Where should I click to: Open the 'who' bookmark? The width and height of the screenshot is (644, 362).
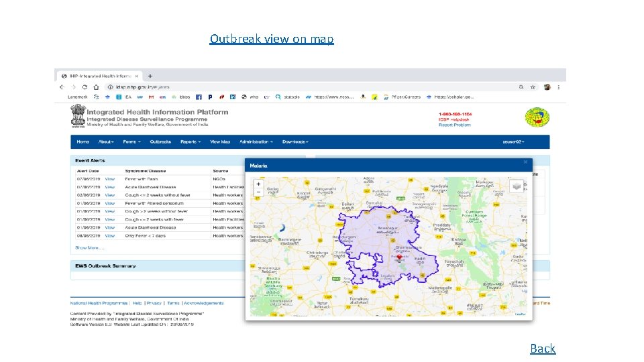pyautogui.click(x=250, y=97)
